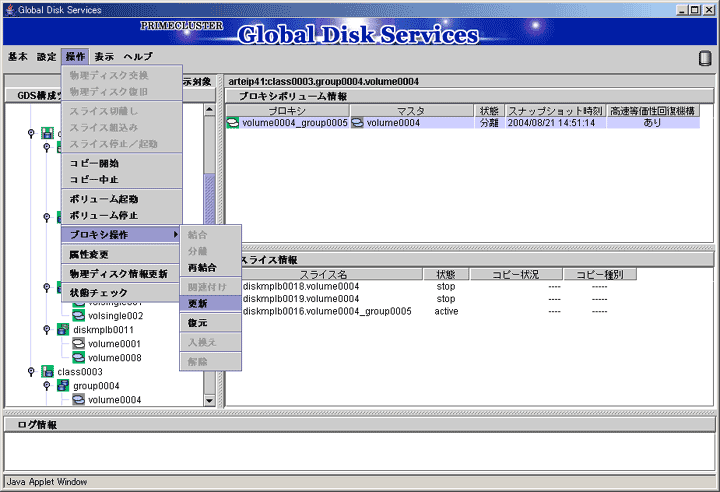Select 復元 in the proxy submenu
The height and width of the screenshot is (492, 720).
coord(210,323)
